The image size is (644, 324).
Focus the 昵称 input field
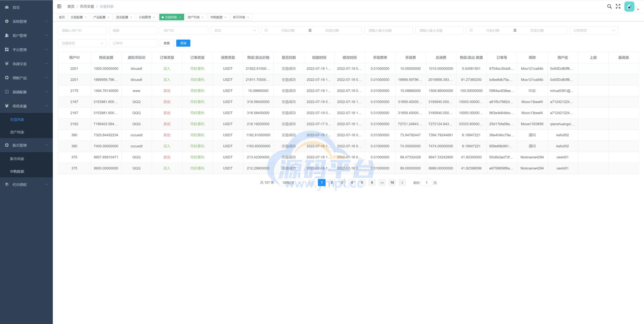pyautogui.click(x=133, y=30)
